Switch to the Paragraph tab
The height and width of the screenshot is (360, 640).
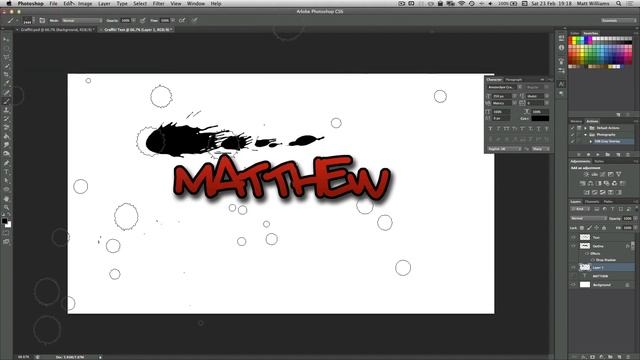(514, 80)
